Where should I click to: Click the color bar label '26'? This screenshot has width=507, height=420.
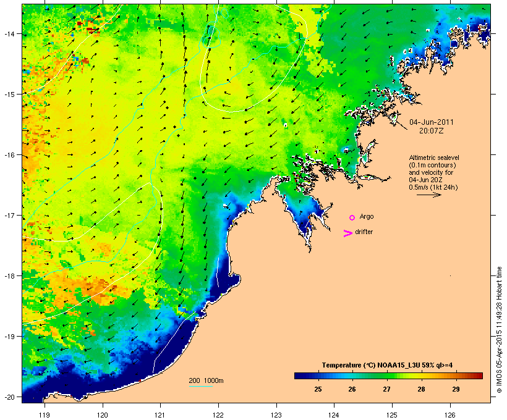click(352, 389)
